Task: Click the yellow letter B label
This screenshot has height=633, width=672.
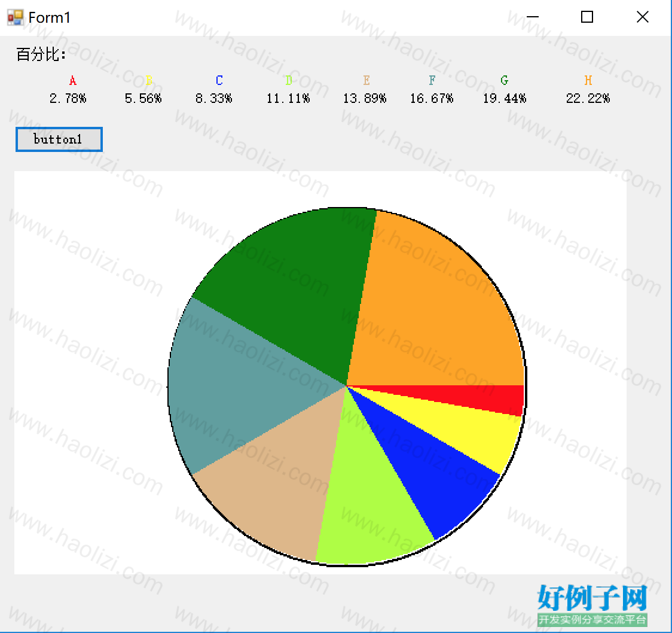Action: coord(149,81)
